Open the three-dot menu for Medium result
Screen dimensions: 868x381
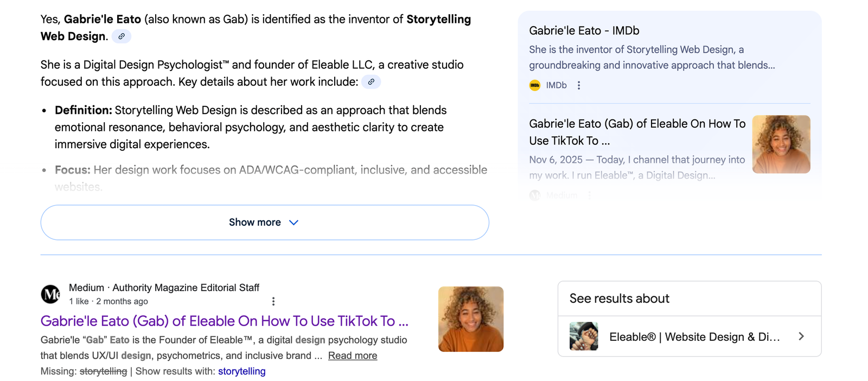pos(273,301)
